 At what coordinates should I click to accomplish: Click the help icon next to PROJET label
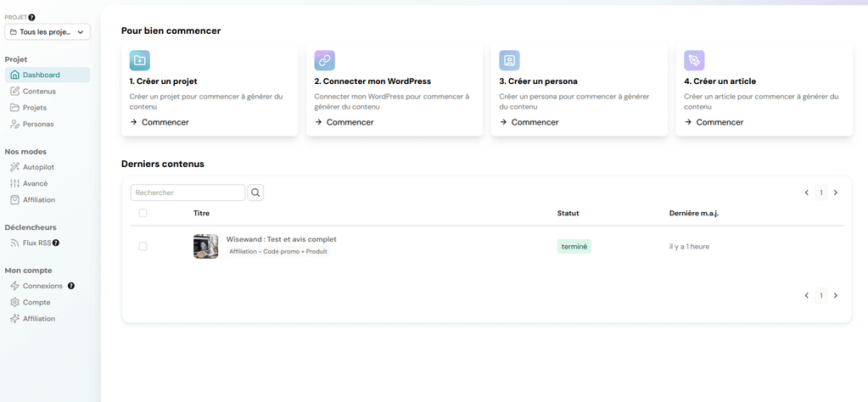tap(31, 17)
